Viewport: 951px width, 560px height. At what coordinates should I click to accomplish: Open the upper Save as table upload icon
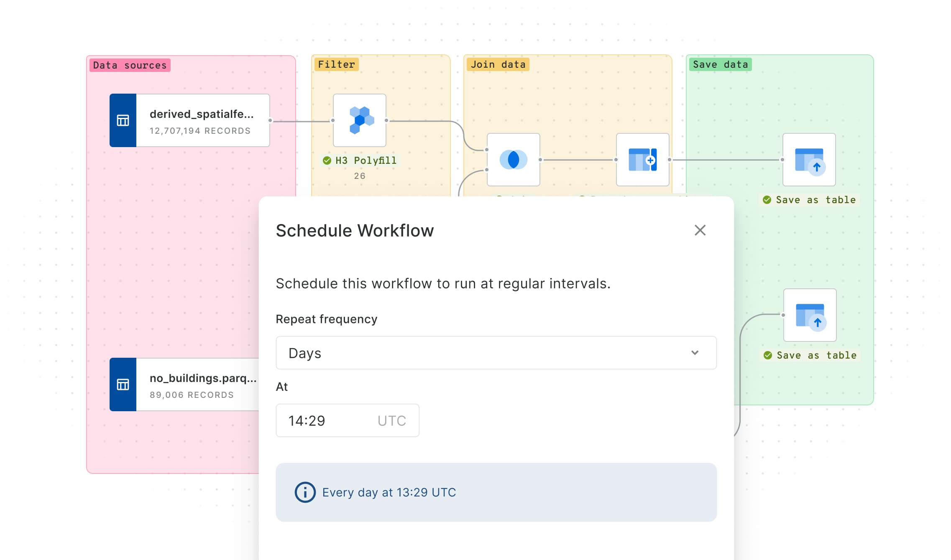(x=808, y=160)
